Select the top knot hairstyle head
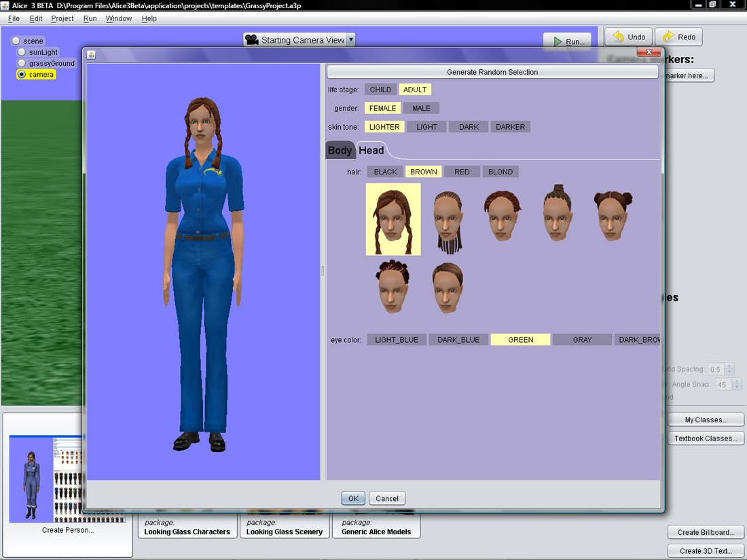The image size is (747, 560). coord(557,214)
